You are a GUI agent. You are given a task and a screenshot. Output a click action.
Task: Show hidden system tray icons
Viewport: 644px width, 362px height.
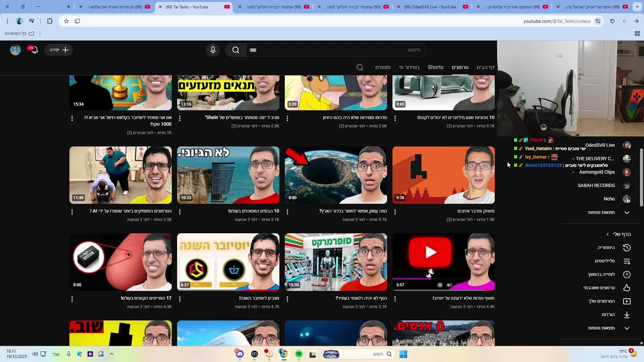point(112,354)
